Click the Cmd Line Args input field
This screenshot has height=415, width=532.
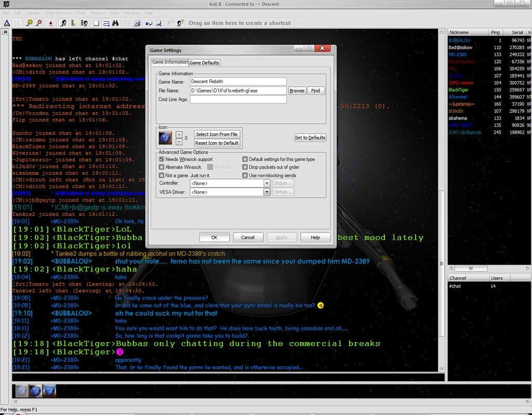pos(238,99)
